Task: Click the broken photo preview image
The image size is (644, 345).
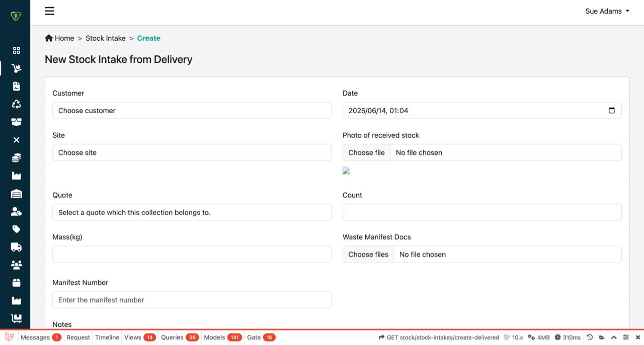Action: pos(346,171)
